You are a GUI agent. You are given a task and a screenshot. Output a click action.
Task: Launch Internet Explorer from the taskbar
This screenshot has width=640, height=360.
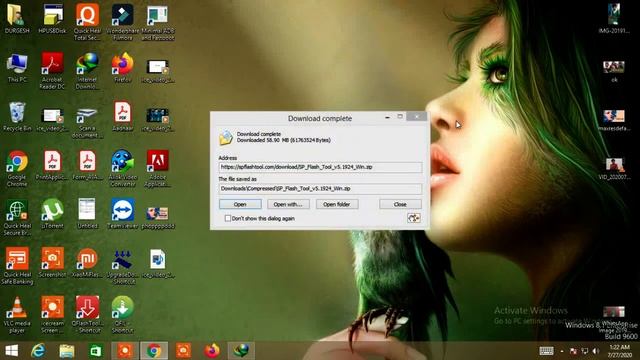[x=38, y=351]
